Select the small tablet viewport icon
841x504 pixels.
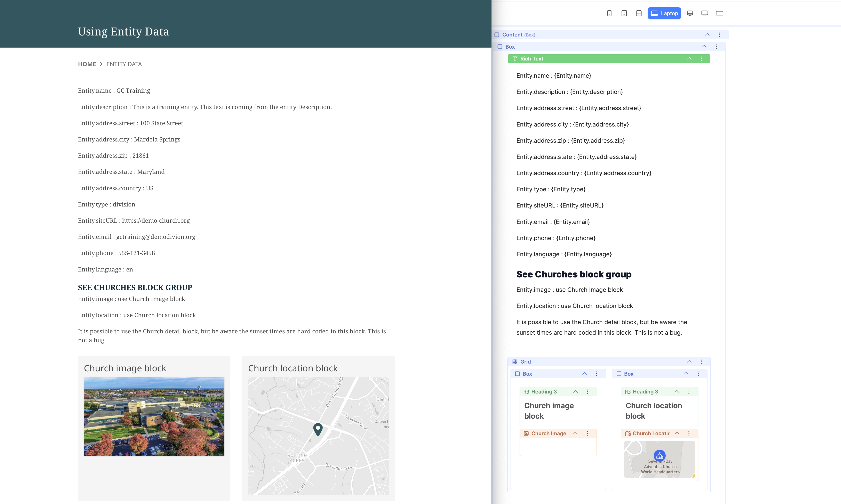[624, 13]
